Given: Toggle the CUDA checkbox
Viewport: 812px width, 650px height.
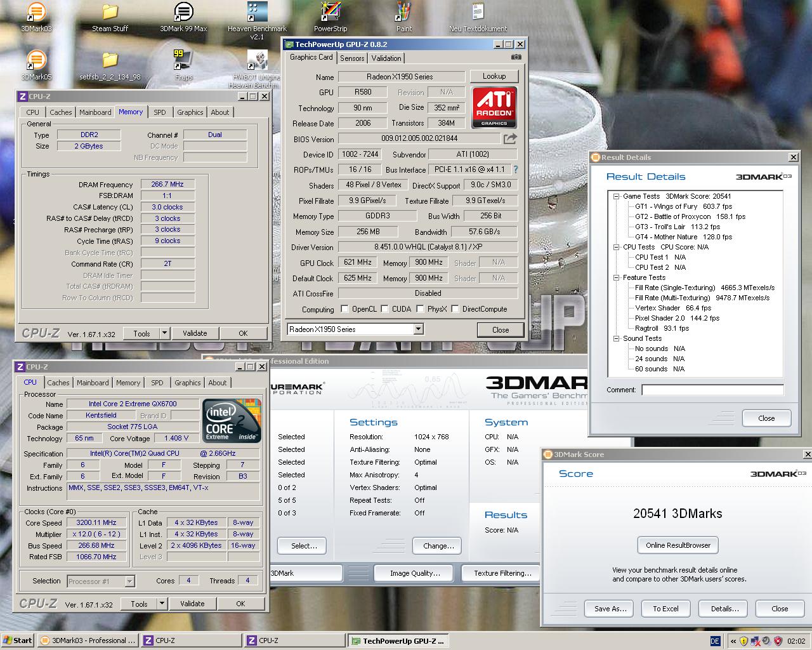Looking at the screenshot, I should click(384, 309).
